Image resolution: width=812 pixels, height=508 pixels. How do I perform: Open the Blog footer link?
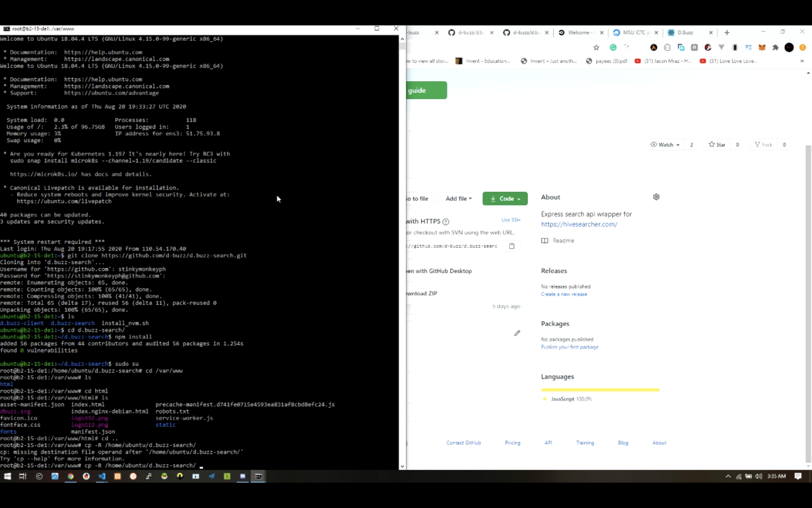point(623,443)
